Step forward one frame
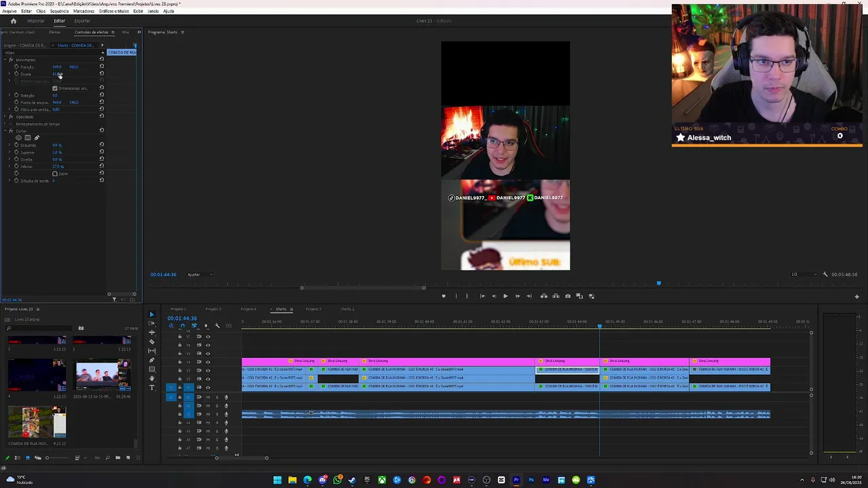868x488 pixels. [517, 296]
